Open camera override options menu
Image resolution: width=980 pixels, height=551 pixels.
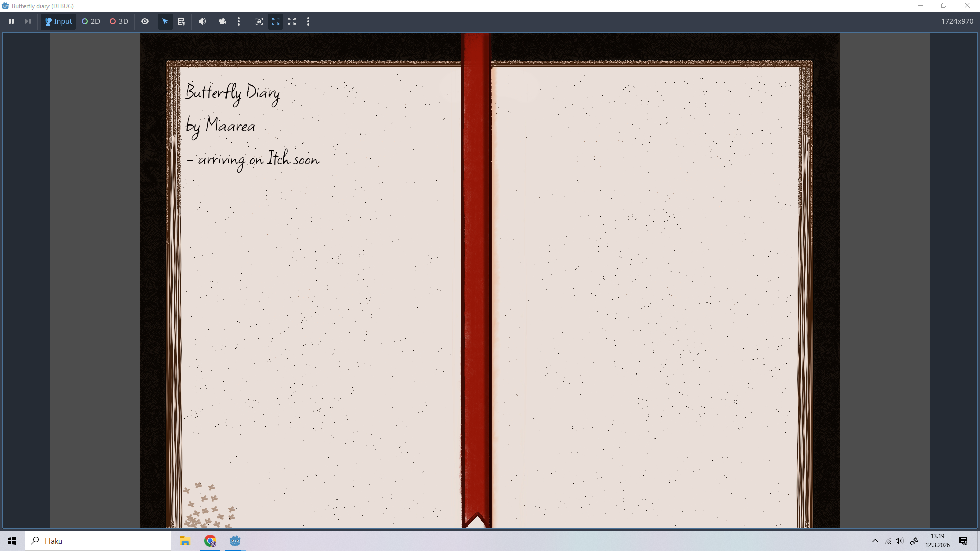tap(239, 21)
